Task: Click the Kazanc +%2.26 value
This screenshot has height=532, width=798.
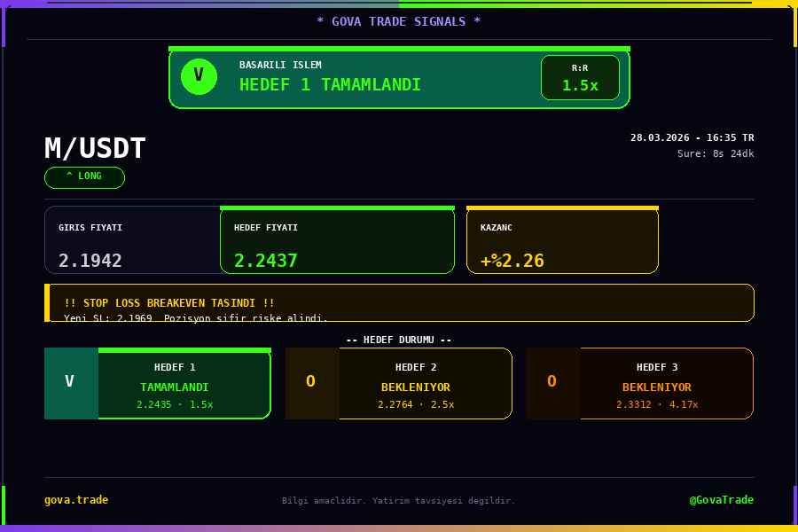Action: tap(512, 261)
